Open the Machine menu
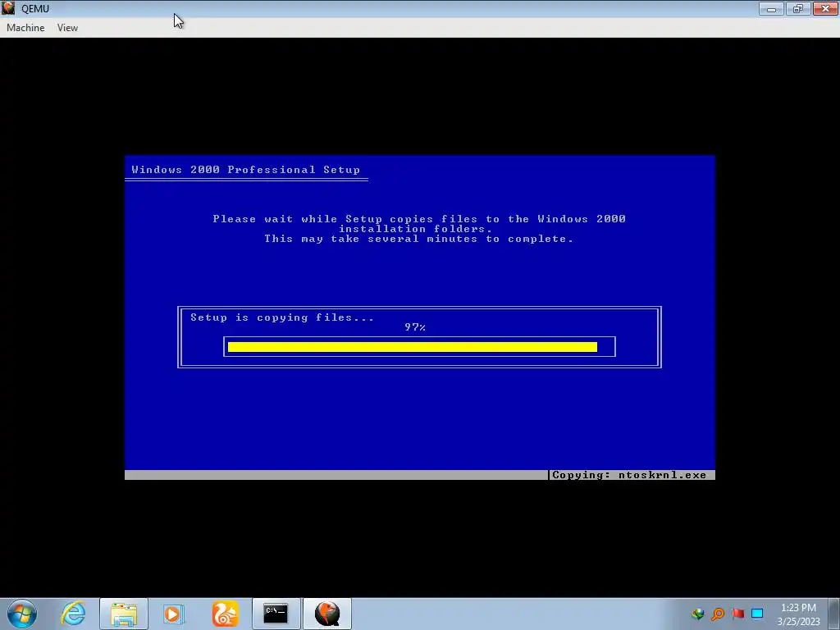Viewport: 840px width, 630px height. point(25,28)
